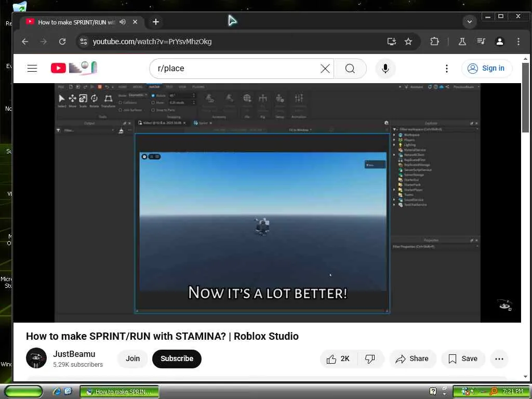Click the video title text
The height and width of the screenshot is (399, 532).
[162, 336]
